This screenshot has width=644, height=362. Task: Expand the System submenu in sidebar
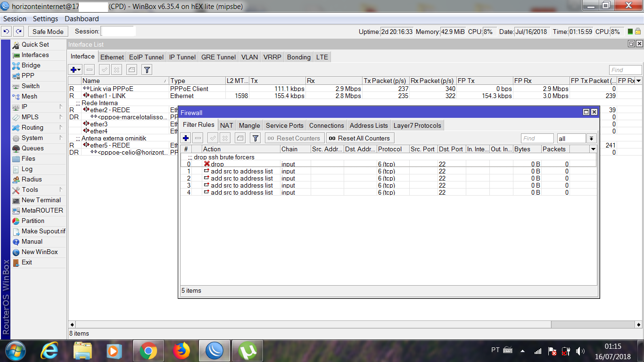click(x=61, y=138)
